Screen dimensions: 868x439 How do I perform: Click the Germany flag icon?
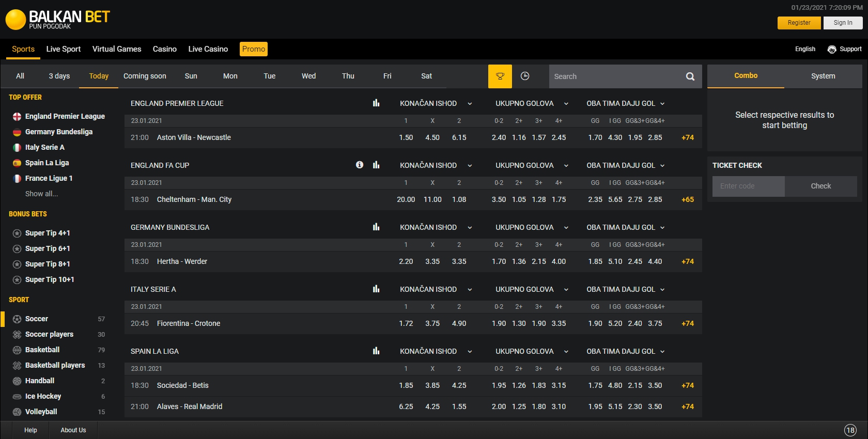[x=17, y=132]
